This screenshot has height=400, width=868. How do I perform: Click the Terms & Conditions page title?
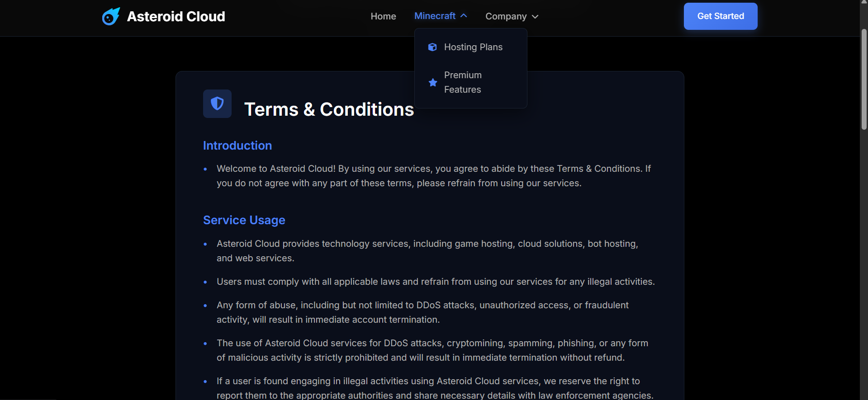coord(329,109)
